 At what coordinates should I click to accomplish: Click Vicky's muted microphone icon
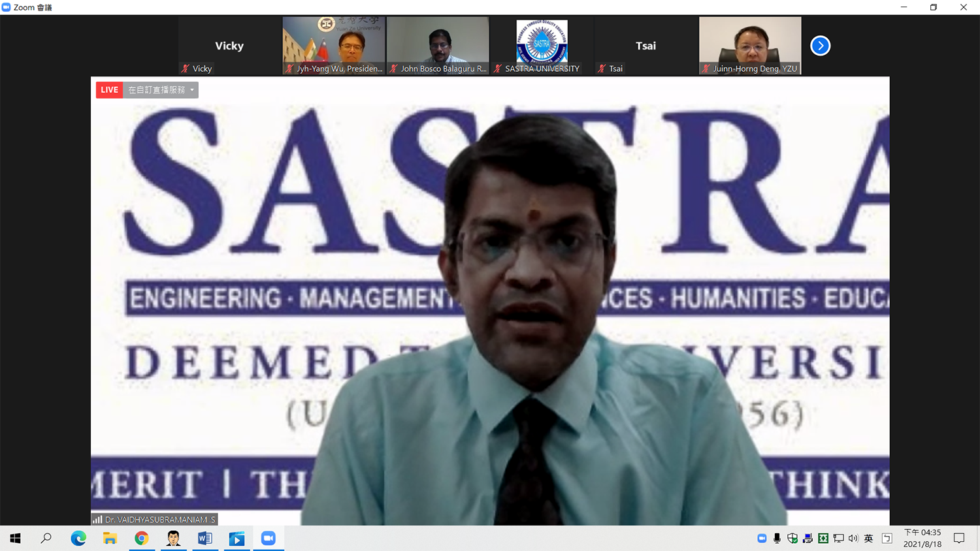(186, 69)
